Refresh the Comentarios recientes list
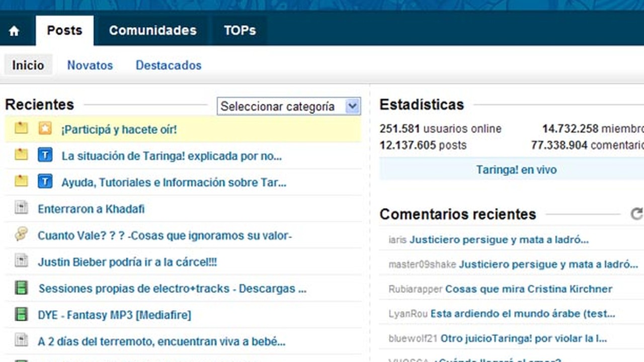Image resolution: width=644 pixels, height=362 pixels. [x=636, y=214]
